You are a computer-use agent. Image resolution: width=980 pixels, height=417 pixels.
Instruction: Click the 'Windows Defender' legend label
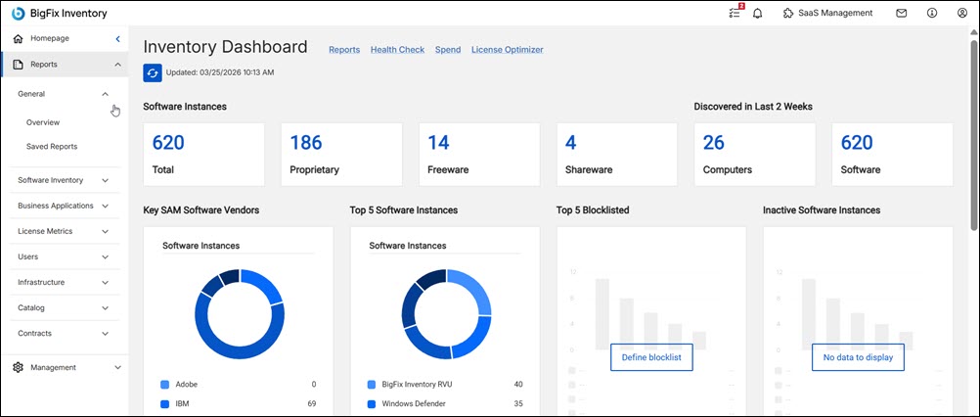[414, 404]
